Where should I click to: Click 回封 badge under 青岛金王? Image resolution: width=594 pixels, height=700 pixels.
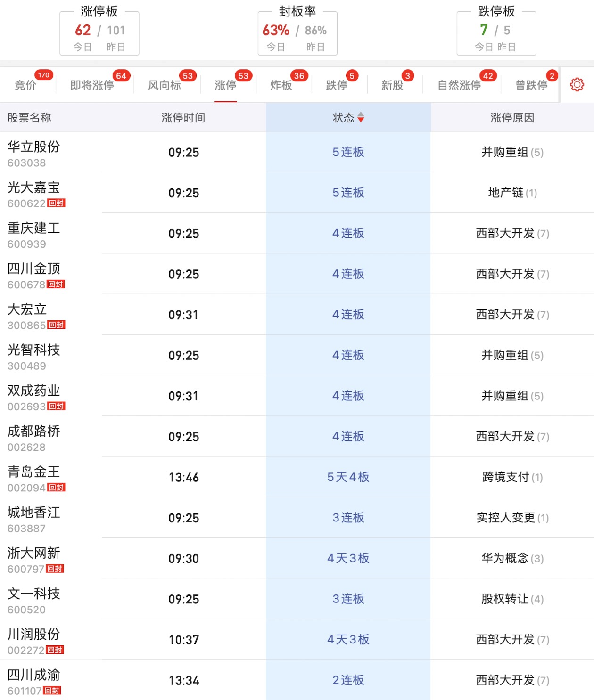[x=56, y=488]
